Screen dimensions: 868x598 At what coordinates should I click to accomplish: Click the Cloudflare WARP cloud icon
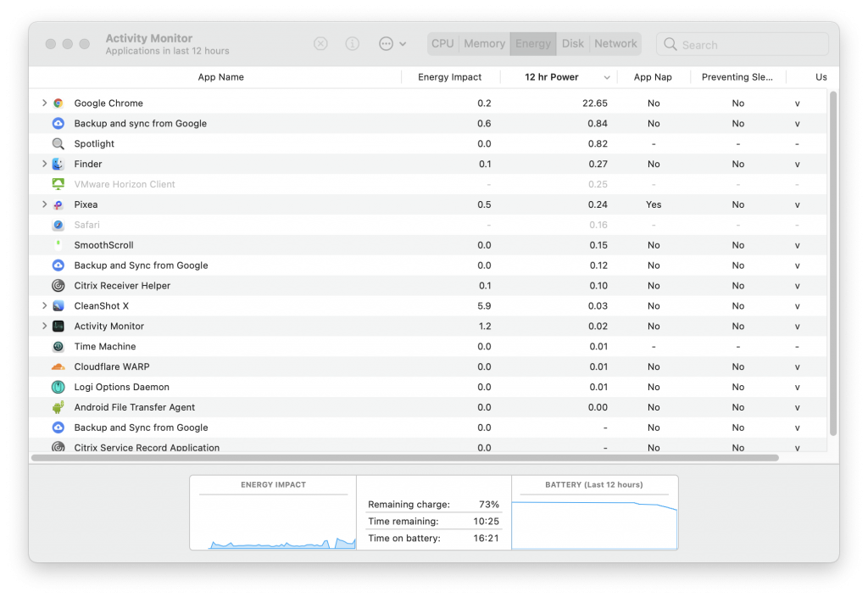point(58,366)
